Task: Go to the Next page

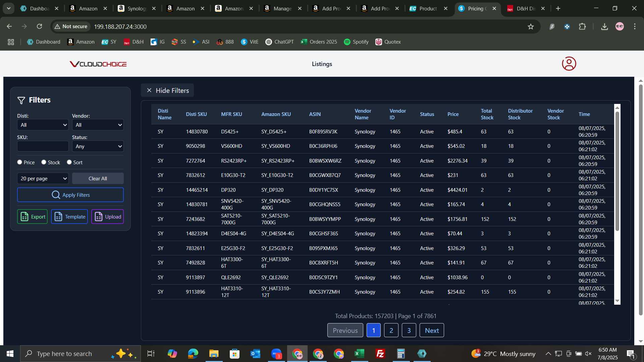Action: [x=432, y=330]
